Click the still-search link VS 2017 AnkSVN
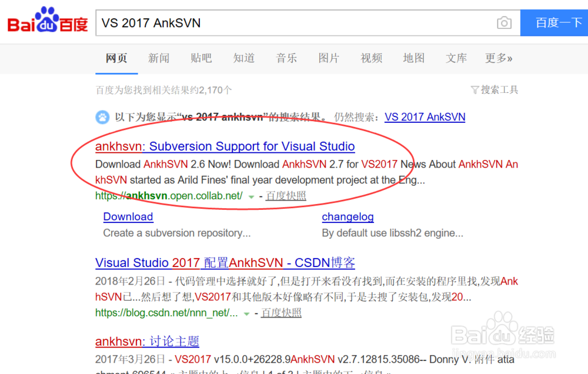The height and width of the screenshot is (374, 588). pos(425,117)
